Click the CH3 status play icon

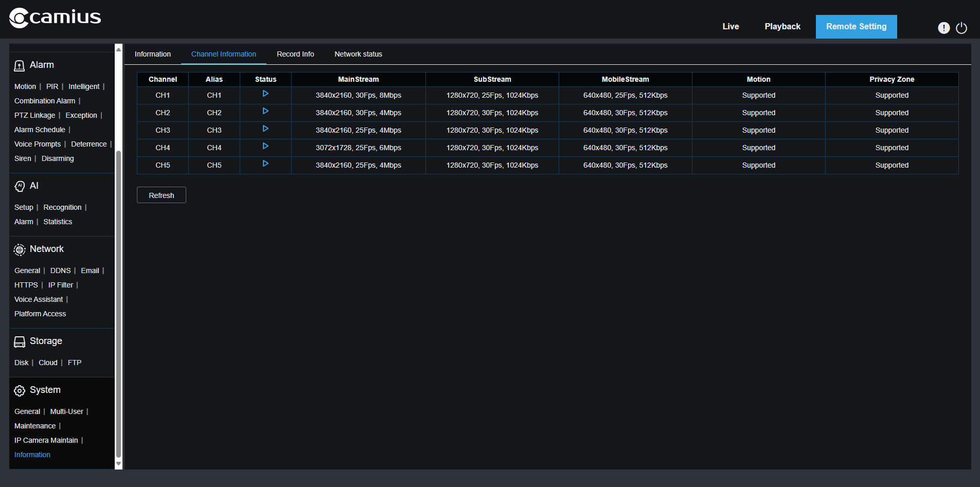tap(265, 129)
